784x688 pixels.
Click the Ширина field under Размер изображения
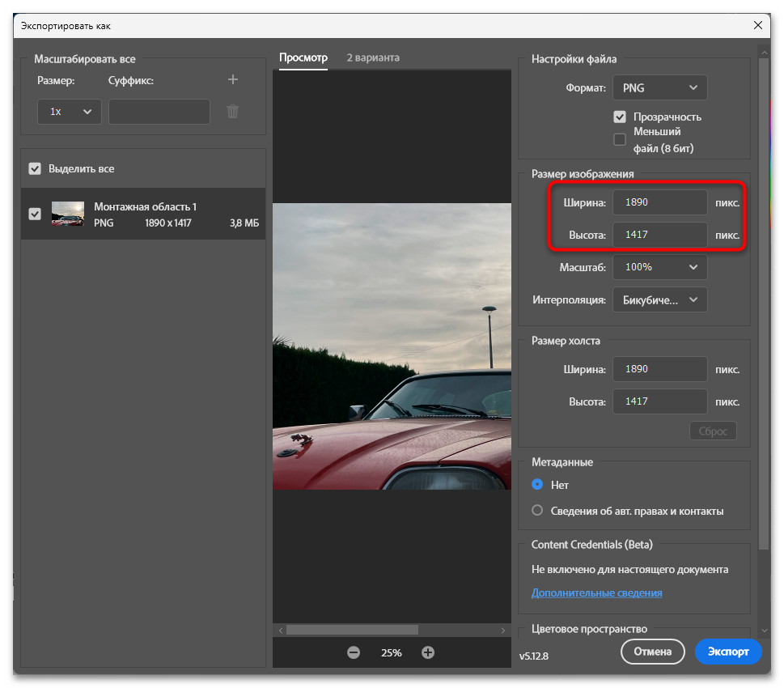pos(659,202)
